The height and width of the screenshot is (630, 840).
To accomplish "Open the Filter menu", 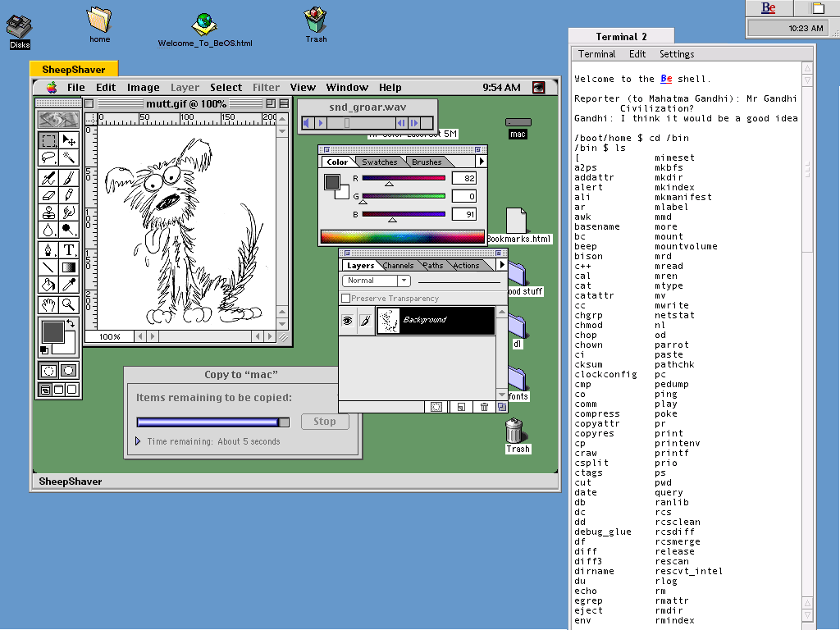I will tap(266, 88).
